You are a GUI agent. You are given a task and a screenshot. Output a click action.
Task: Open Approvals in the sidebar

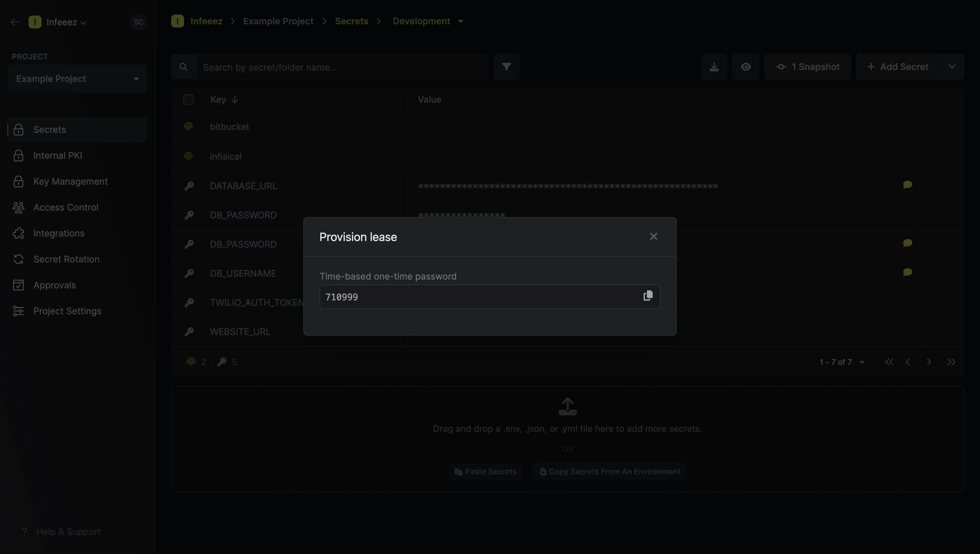click(x=77, y=285)
